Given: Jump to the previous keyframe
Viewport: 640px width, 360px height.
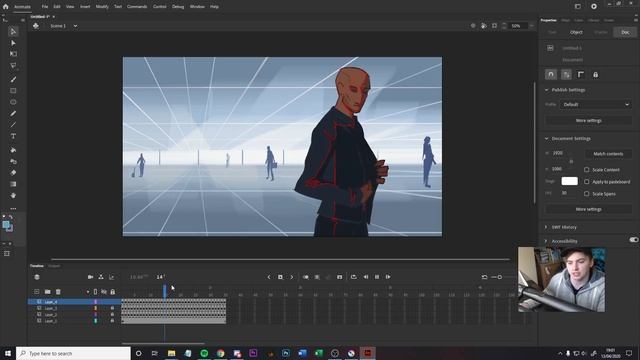Looking at the screenshot, I should pyautogui.click(x=269, y=277).
